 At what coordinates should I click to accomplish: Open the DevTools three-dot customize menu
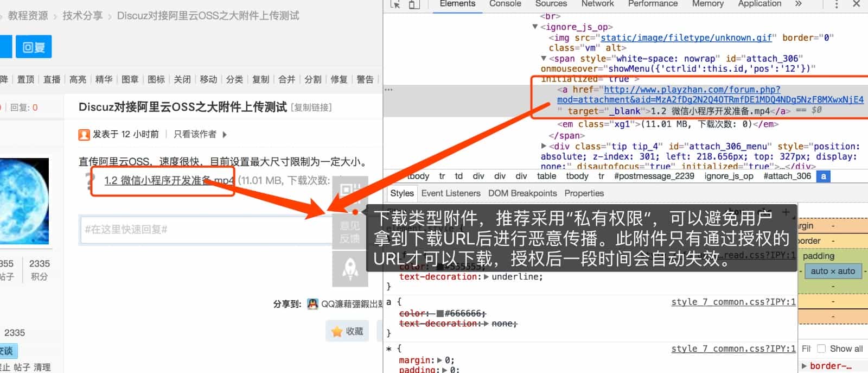point(837,4)
